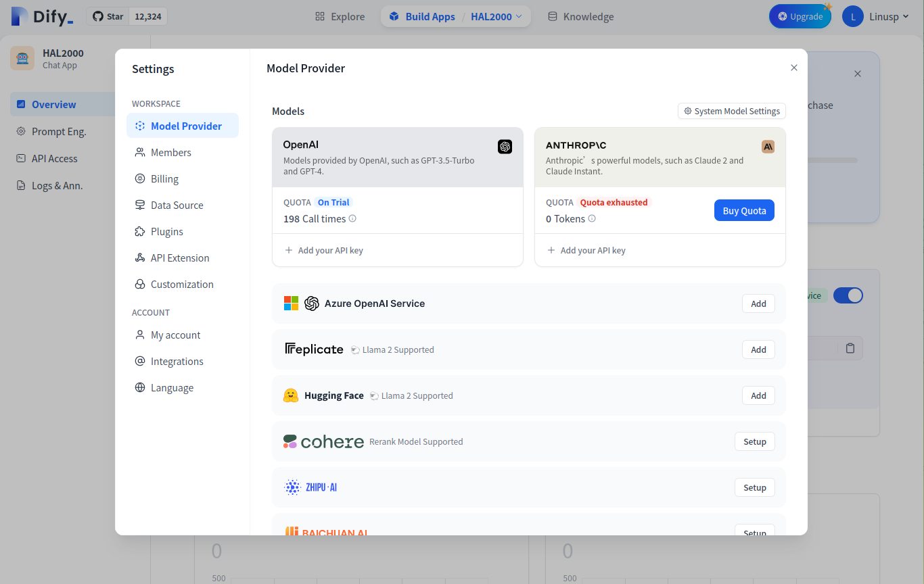Open the API Extension settings section
Screen dimensions: 924x584
point(183,258)
